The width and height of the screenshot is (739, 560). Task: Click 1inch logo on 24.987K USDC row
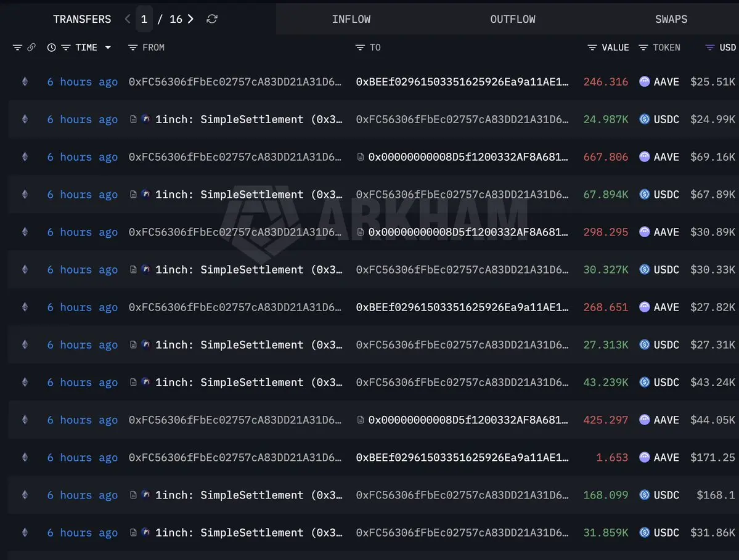[x=146, y=119]
